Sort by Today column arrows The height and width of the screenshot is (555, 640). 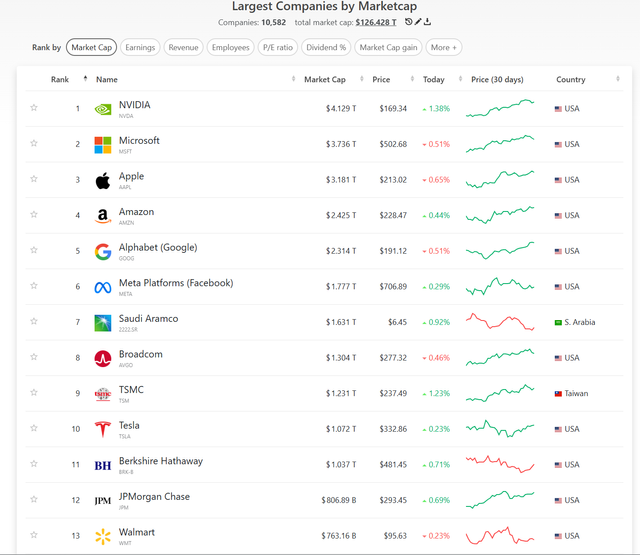[x=460, y=78]
